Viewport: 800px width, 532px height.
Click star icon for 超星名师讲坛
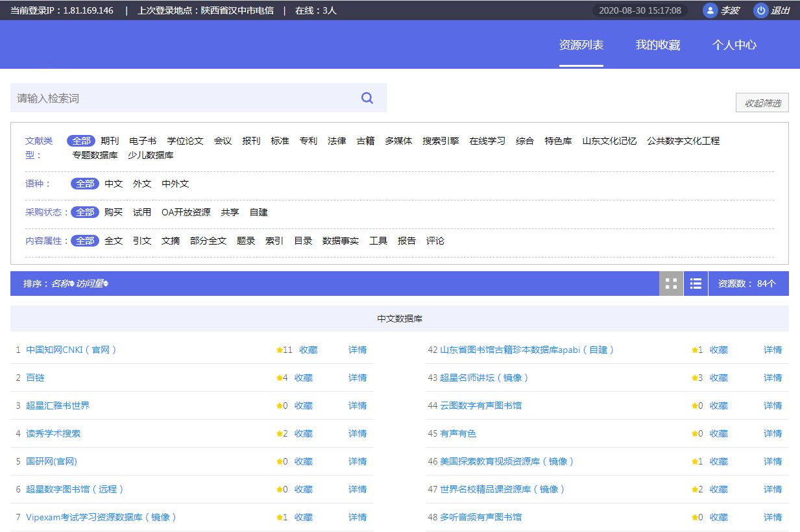(x=694, y=378)
